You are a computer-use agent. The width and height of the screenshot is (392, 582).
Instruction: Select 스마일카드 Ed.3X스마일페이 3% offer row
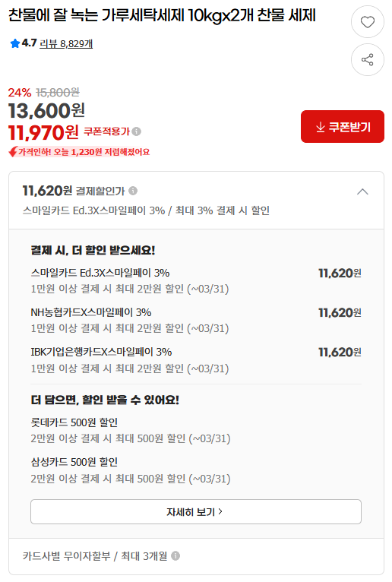click(x=196, y=281)
